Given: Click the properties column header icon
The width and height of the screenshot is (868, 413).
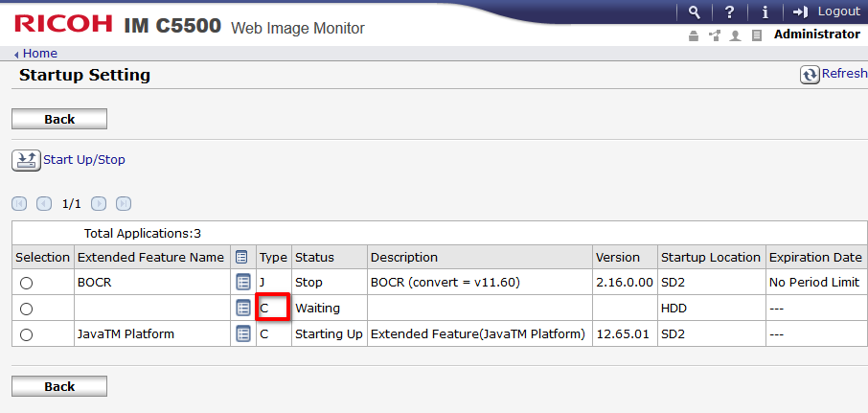Looking at the screenshot, I should coord(242,257).
